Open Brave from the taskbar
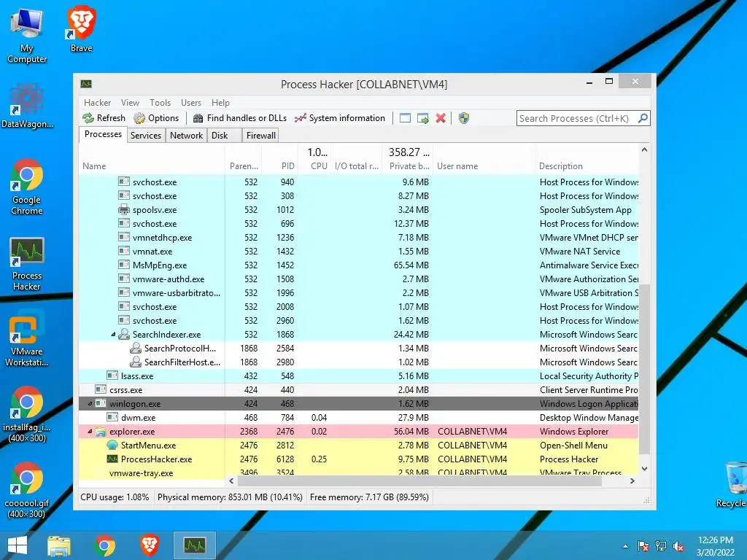 [150, 545]
